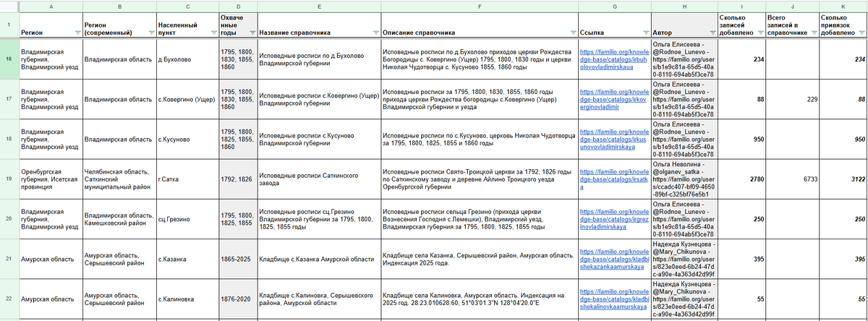
Task: Select column F header
Action: click(479, 5)
